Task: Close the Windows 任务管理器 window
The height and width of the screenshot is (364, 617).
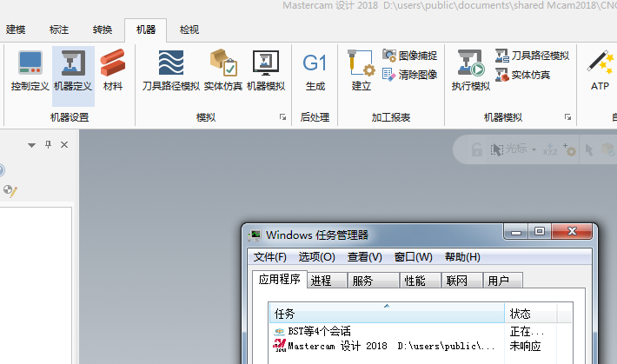Action: pyautogui.click(x=572, y=232)
